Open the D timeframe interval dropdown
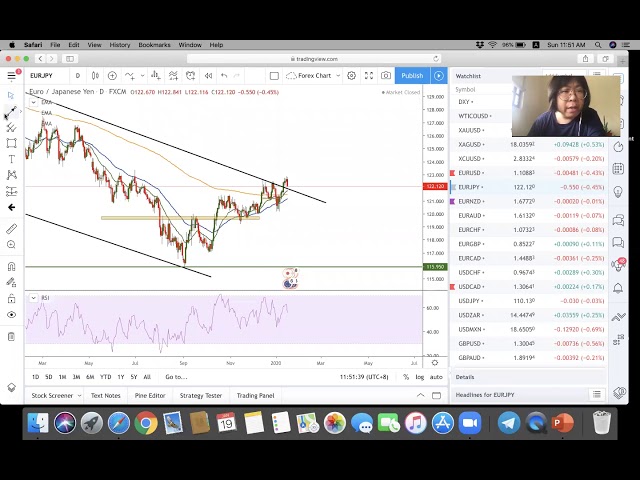 pyautogui.click(x=77, y=76)
